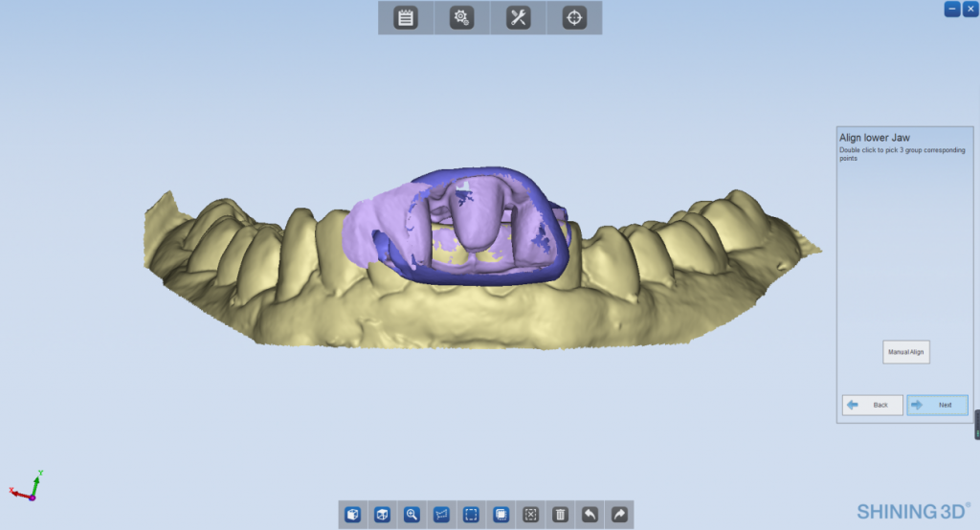Choose the polygon lasso selection tool
Viewport: 980px width, 530px height.
tap(441, 515)
